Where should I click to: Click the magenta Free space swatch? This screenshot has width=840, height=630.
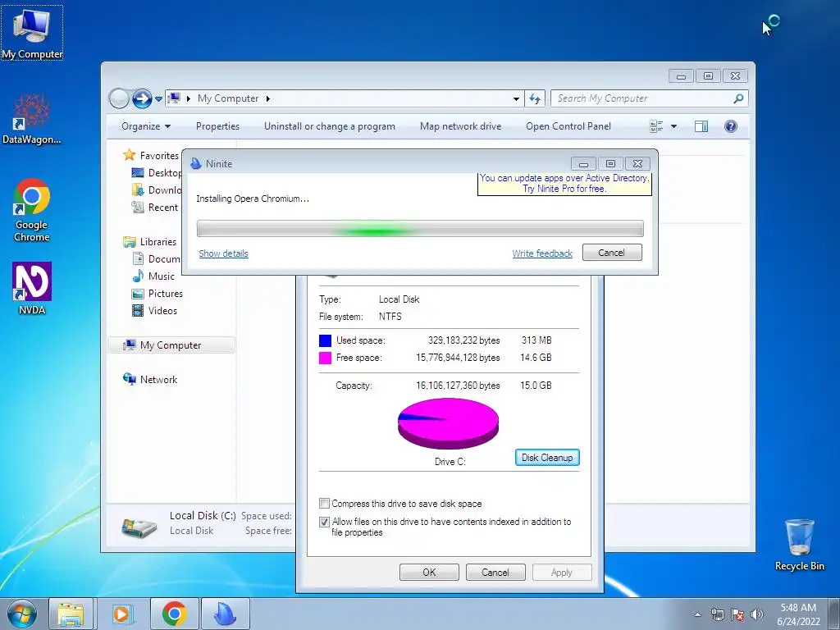coord(325,358)
